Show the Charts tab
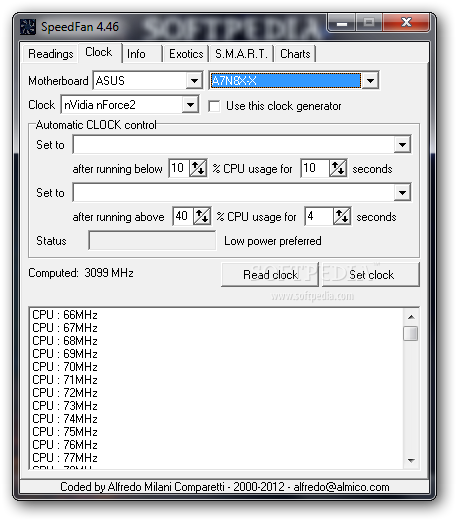The height and width of the screenshot is (521, 457). point(295,54)
